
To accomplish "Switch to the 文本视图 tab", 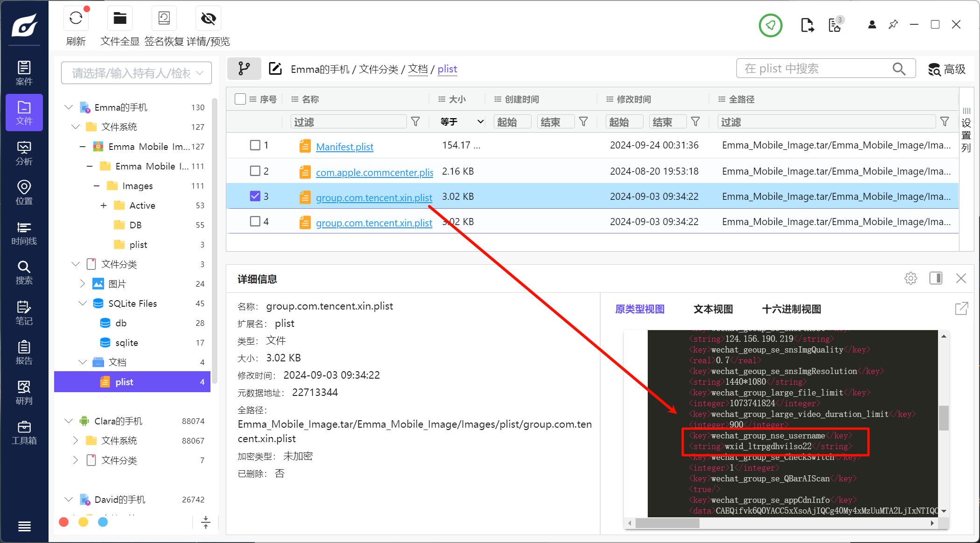I will 713,309.
